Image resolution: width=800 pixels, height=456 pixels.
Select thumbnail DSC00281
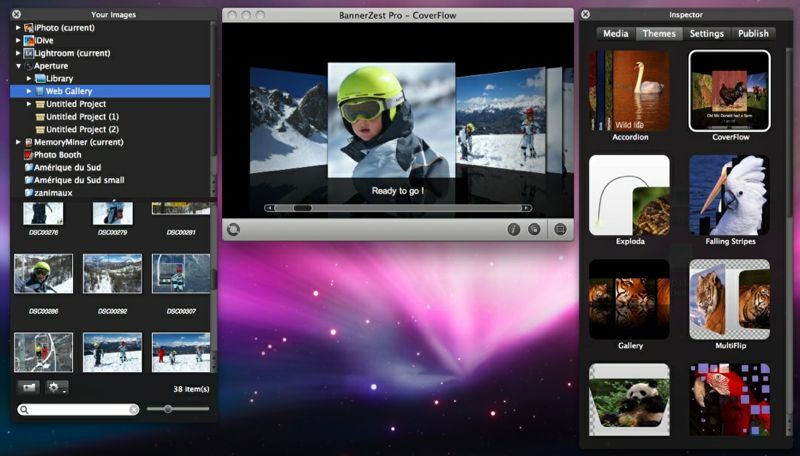[181, 208]
